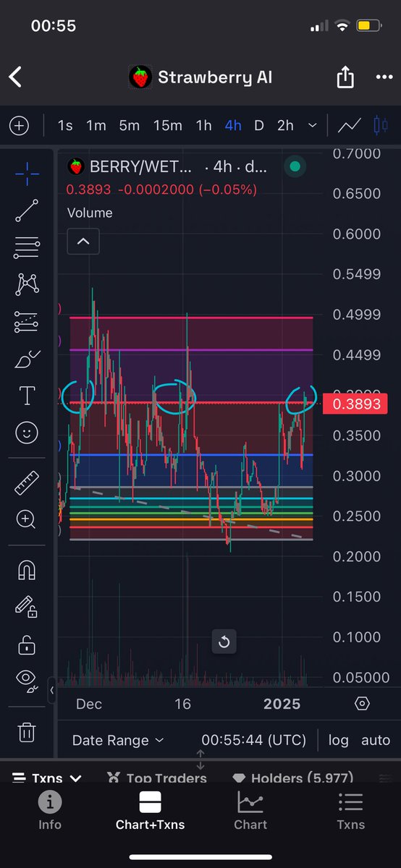The image size is (401, 868).
Task: Select the zoom-in magnifier tool
Action: click(27, 519)
